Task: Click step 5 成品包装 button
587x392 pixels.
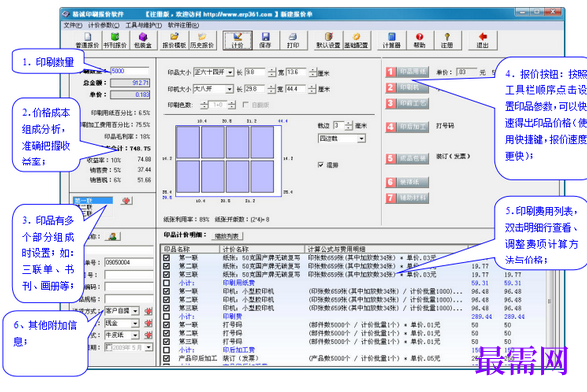Action: point(407,158)
